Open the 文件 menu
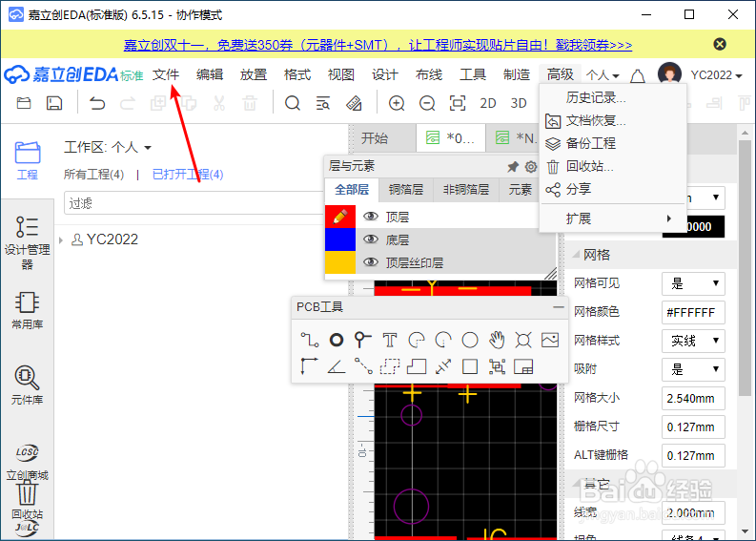 coord(166,74)
